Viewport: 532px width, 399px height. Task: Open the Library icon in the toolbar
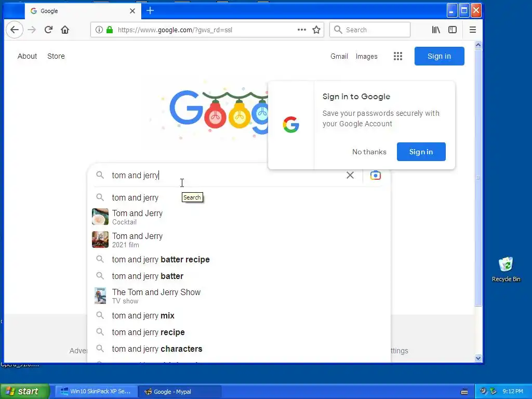coord(436,30)
